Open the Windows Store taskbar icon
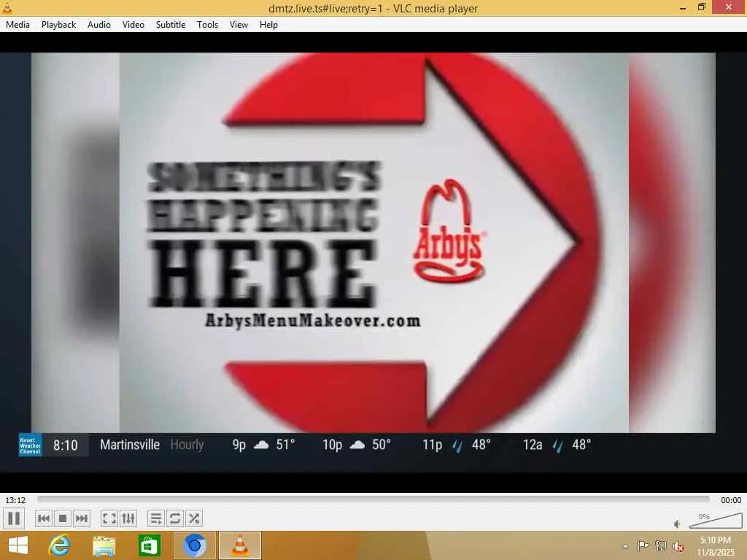 coord(149,545)
